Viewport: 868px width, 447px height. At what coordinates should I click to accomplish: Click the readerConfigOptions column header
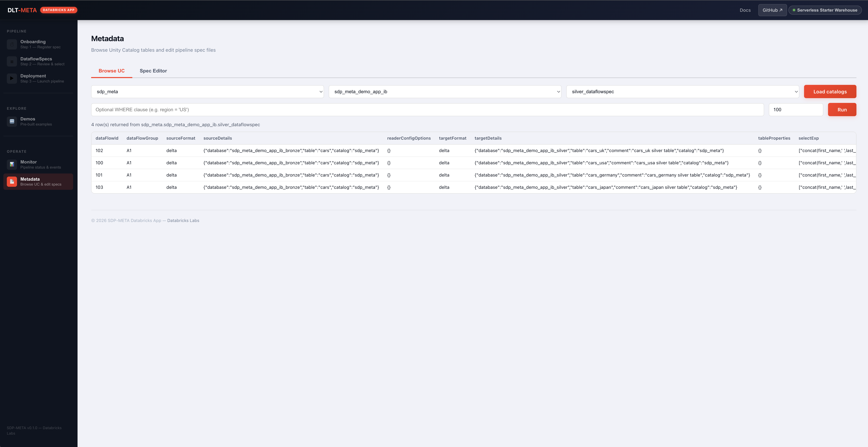point(409,138)
